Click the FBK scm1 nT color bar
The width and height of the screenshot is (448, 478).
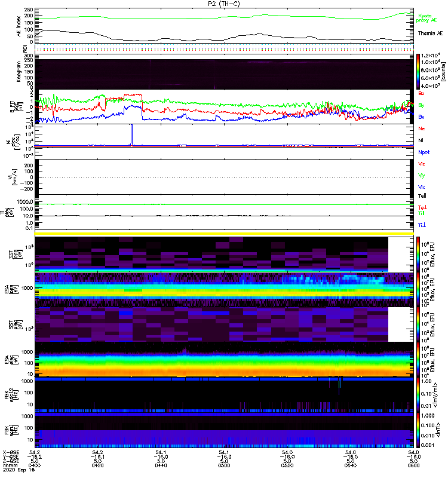pos(418,430)
